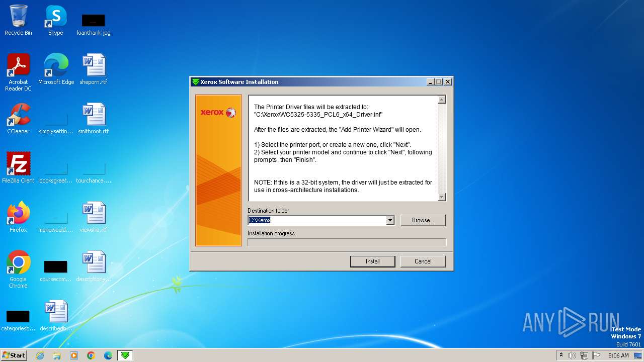Maximize the Xerox Software Installation window
Viewport: 644px width, 362px height.
438,82
